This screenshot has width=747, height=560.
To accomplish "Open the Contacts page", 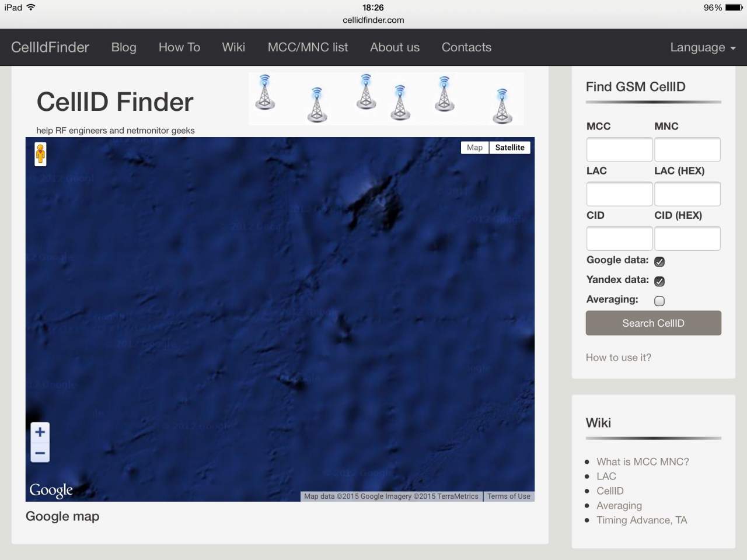I will (466, 47).
